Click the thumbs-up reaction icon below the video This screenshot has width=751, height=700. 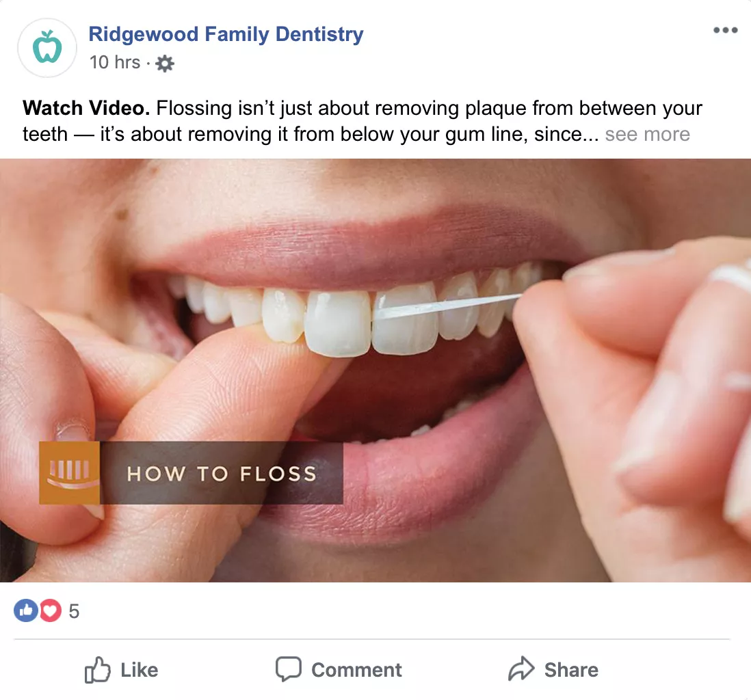click(27, 610)
